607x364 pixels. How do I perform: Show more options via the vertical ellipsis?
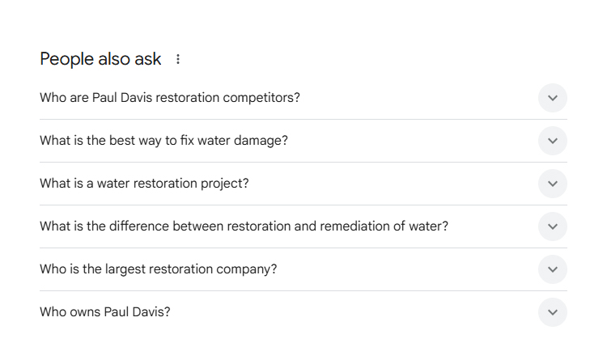coord(178,59)
